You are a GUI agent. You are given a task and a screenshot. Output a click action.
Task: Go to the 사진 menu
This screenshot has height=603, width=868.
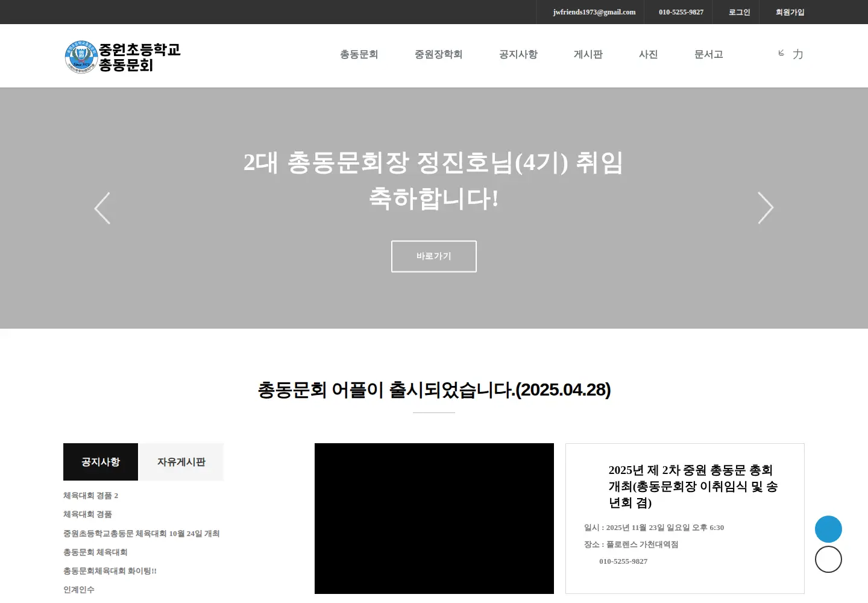coord(649,54)
